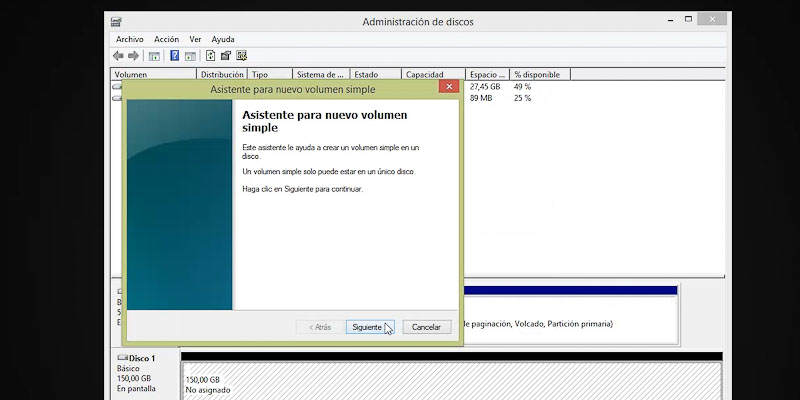
Task: Maximize the Administración de discos window
Action: pos(688,19)
